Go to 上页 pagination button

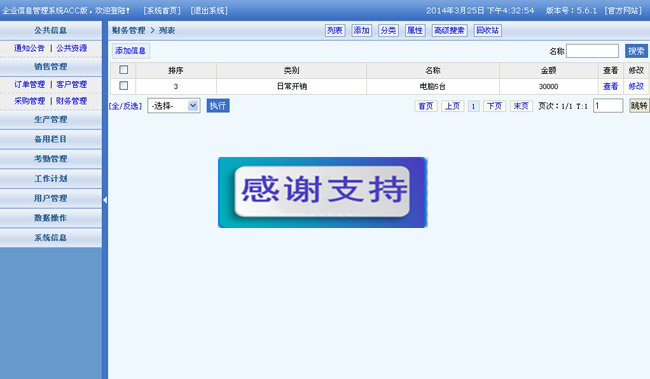point(452,106)
